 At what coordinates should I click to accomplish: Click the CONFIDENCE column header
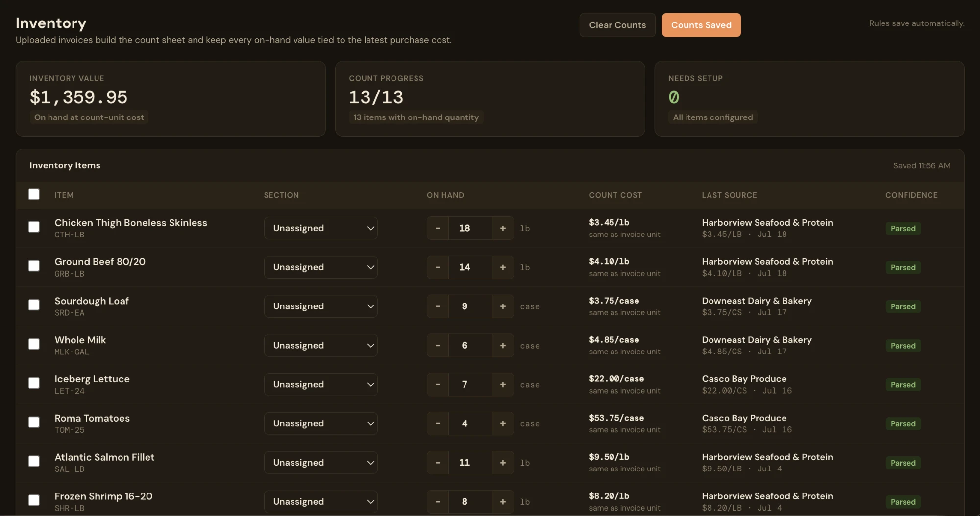911,195
